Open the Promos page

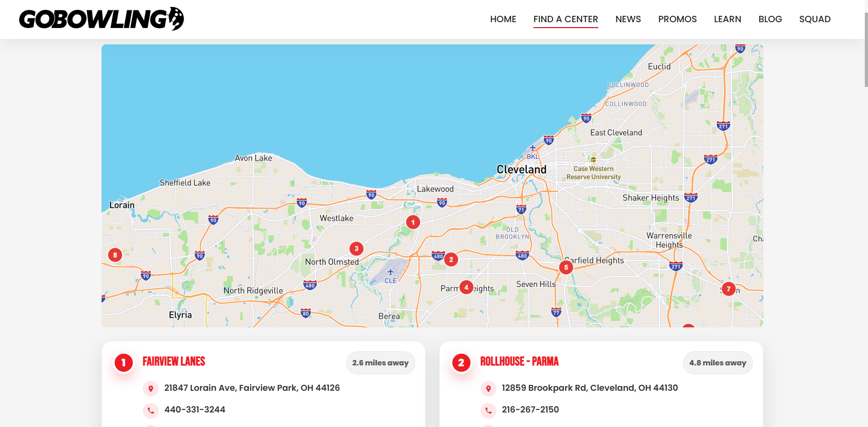[x=677, y=19]
